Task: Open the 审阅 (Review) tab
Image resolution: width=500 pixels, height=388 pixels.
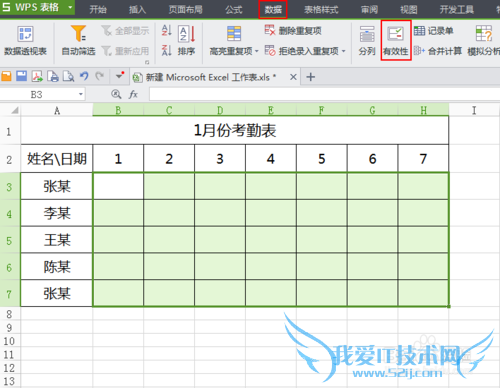Action: 369,9
